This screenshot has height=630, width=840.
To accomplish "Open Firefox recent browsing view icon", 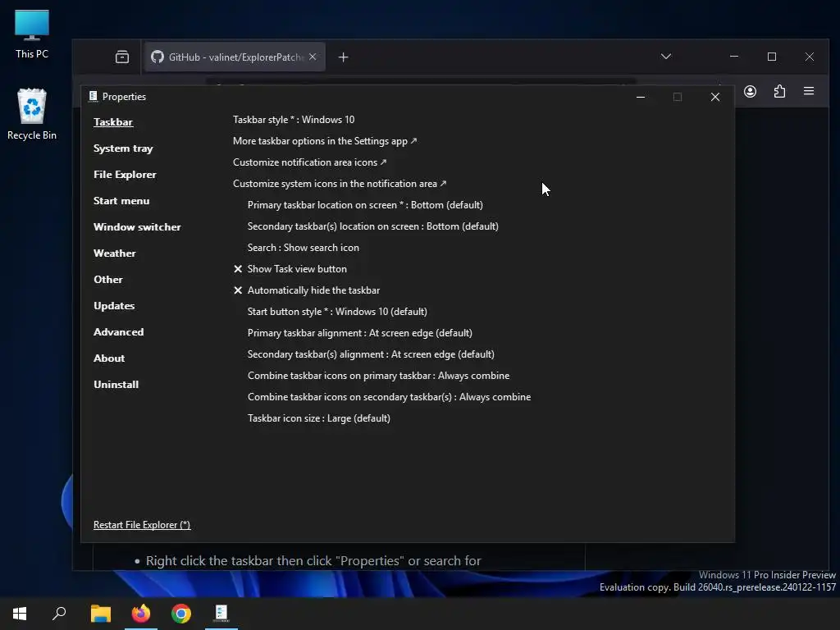I will pyautogui.click(x=122, y=57).
